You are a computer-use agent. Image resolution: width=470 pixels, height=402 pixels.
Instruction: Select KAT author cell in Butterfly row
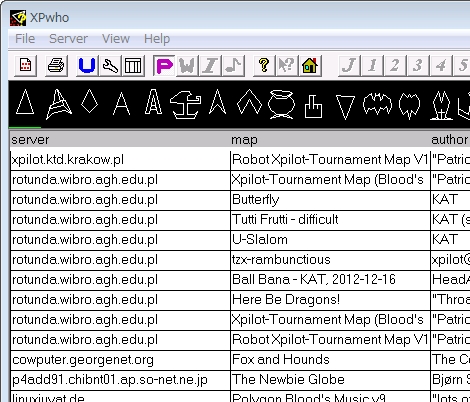coord(450,200)
